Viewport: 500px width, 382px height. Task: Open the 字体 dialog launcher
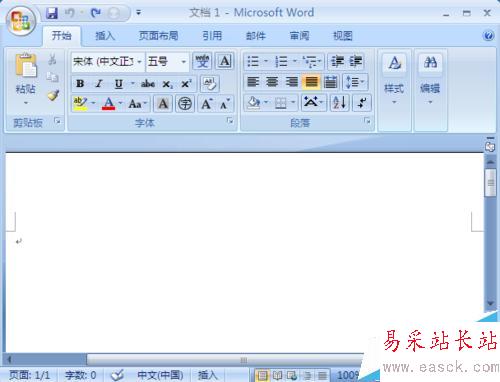230,121
